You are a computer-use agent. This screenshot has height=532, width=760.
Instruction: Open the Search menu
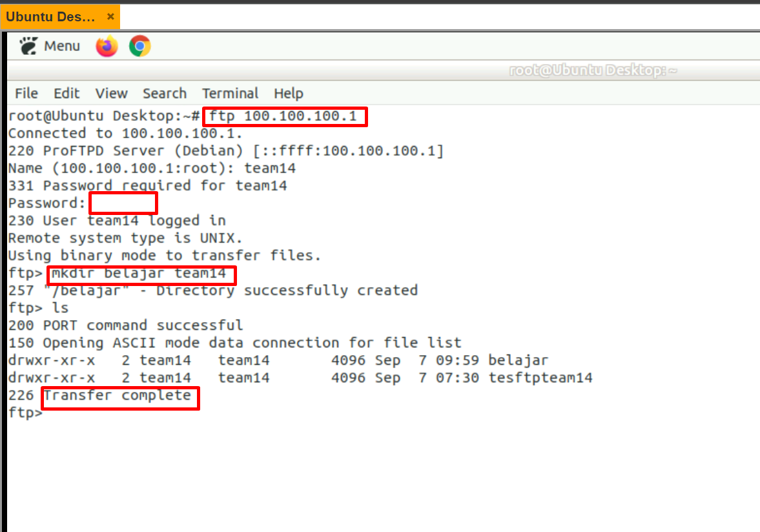coord(165,93)
